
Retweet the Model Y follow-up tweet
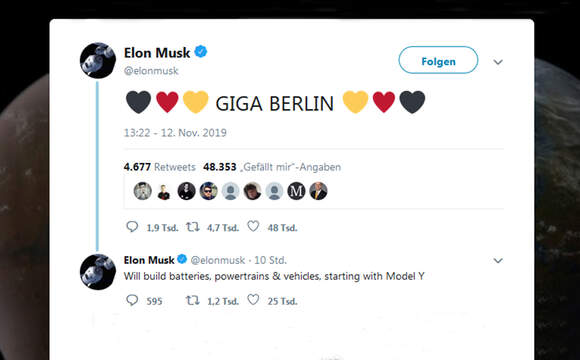click(x=192, y=300)
